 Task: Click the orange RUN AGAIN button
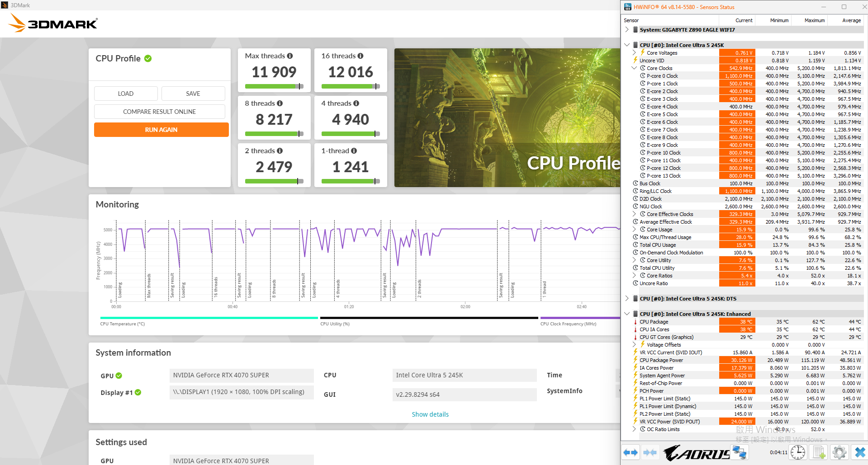pyautogui.click(x=161, y=130)
